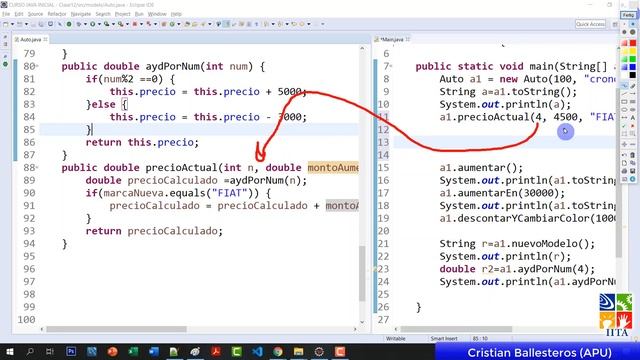Image resolution: width=640 pixels, height=360 pixels.
Task: Collapse the precioActual method at line 88
Action: [37, 167]
